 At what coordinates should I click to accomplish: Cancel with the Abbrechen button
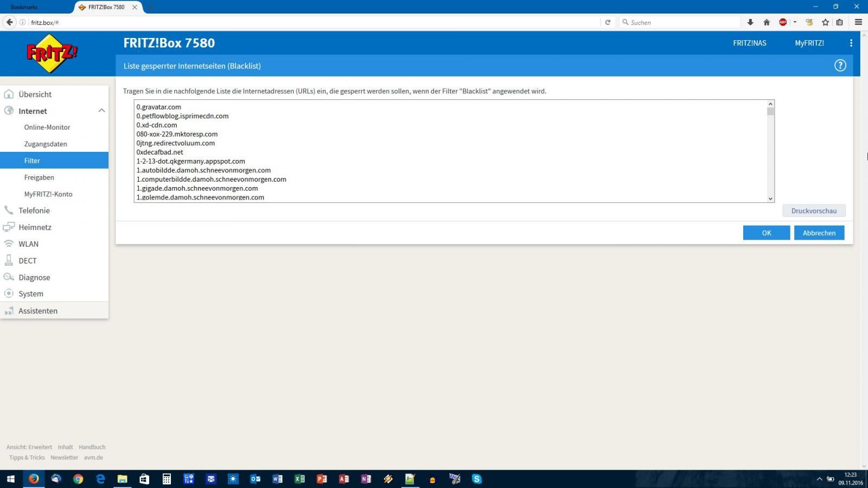point(819,233)
